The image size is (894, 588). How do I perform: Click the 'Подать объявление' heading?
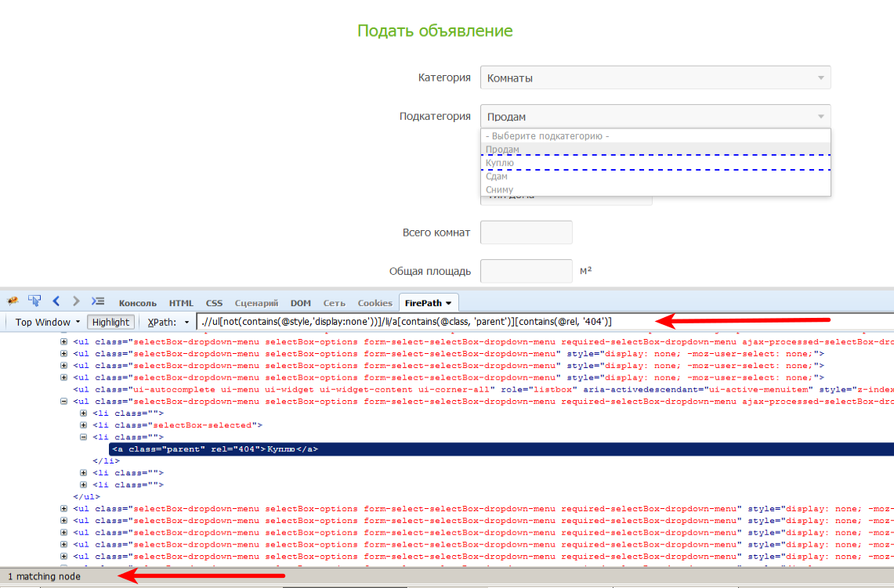[435, 31]
